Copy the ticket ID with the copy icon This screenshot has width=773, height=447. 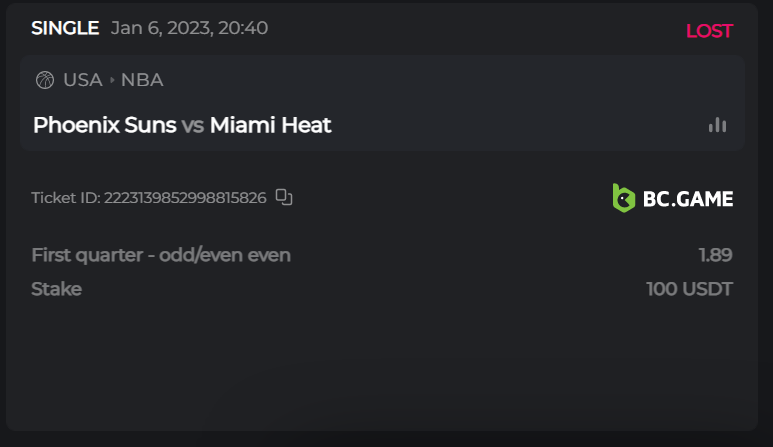(x=284, y=197)
